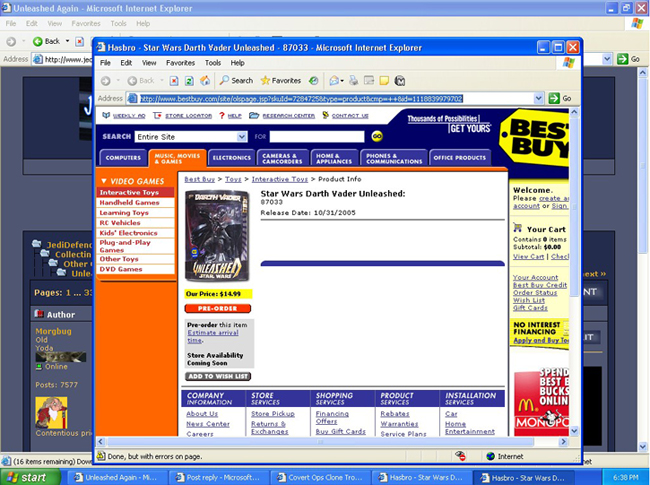
Task: Click yellow GO search button on Best Buy page
Action: pos(377,136)
